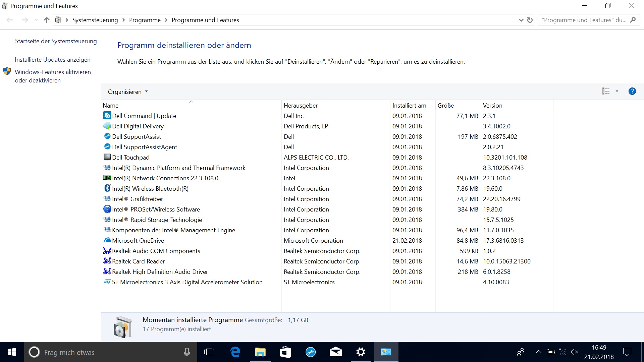Open help with the blue question mark
644x362 pixels.
[x=632, y=91]
